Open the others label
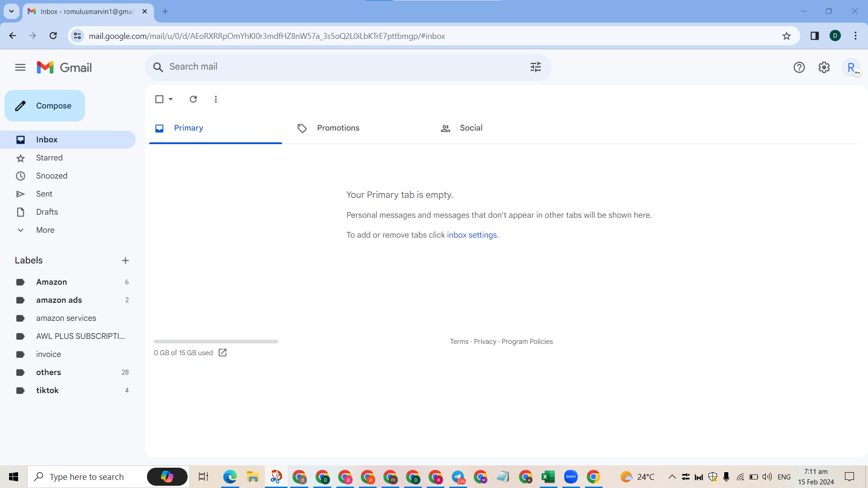 (68, 372)
